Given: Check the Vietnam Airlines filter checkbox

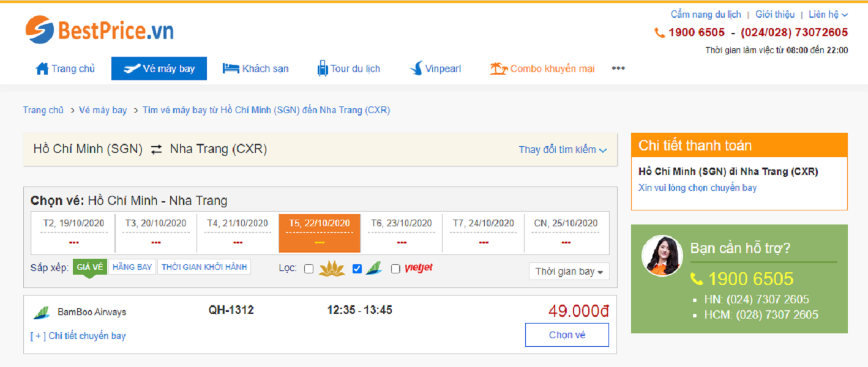Looking at the screenshot, I should 309,269.
